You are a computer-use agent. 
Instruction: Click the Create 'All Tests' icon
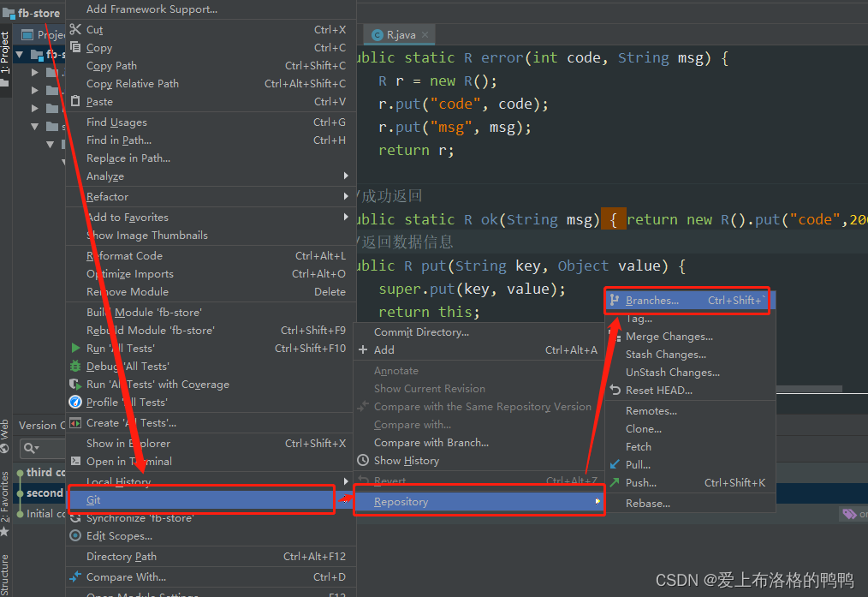pos(75,422)
